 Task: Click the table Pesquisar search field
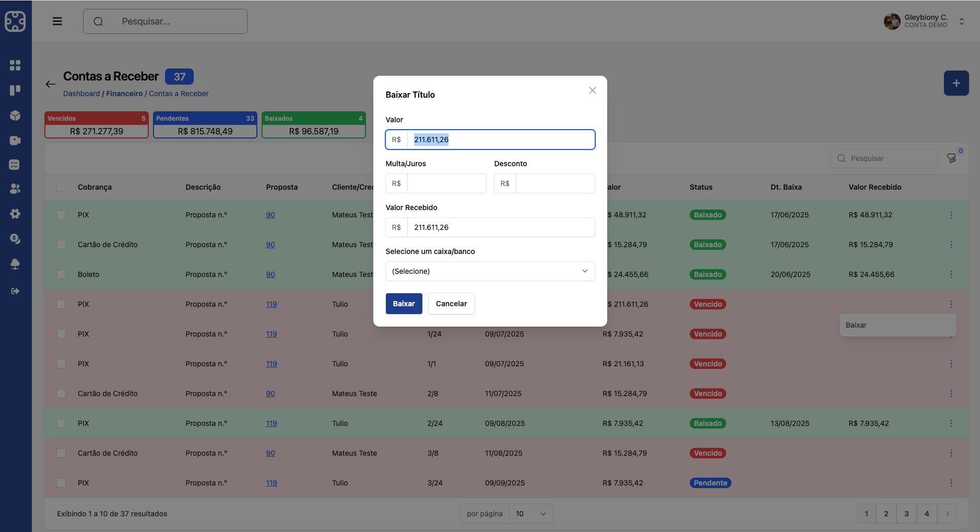[883, 158]
